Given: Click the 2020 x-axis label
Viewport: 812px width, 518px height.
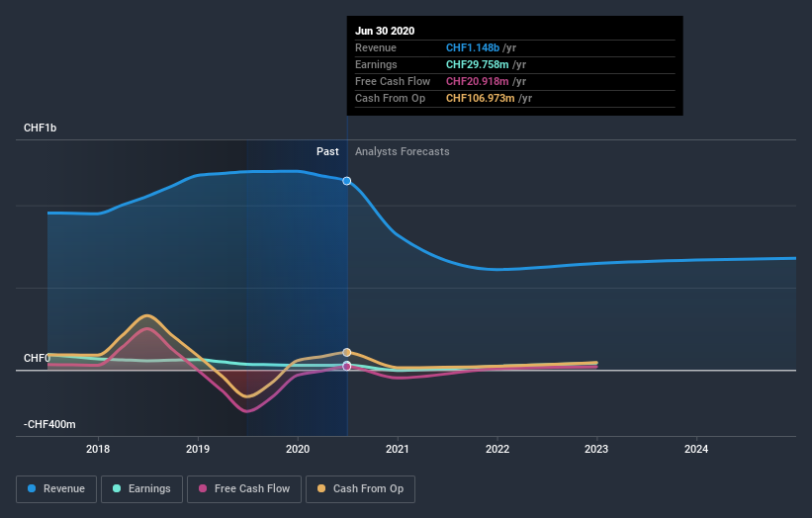Looking at the screenshot, I should click(298, 449).
